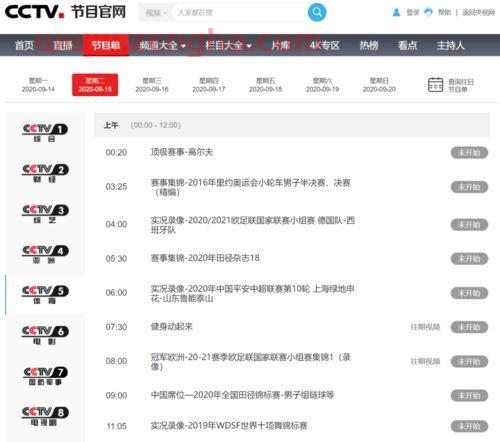Select the 星期一 2020-09-14 date tab
Viewport: 500px width, 442px height.
tap(38, 85)
